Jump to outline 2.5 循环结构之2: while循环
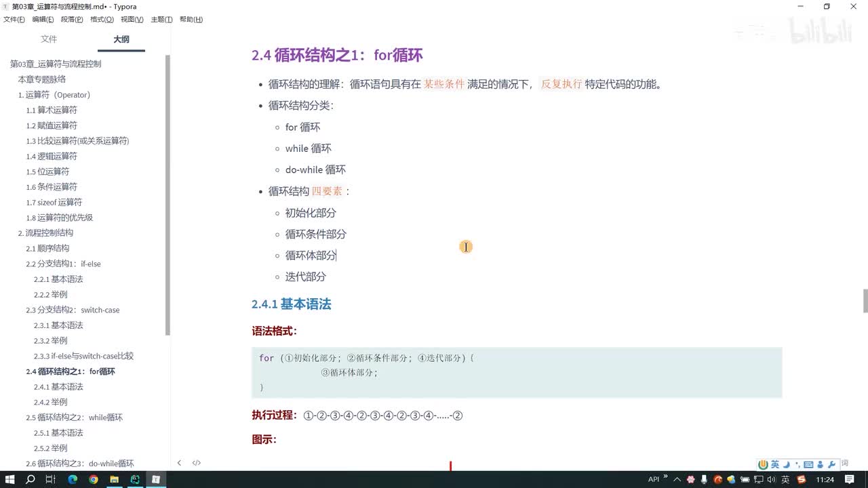 (74, 418)
